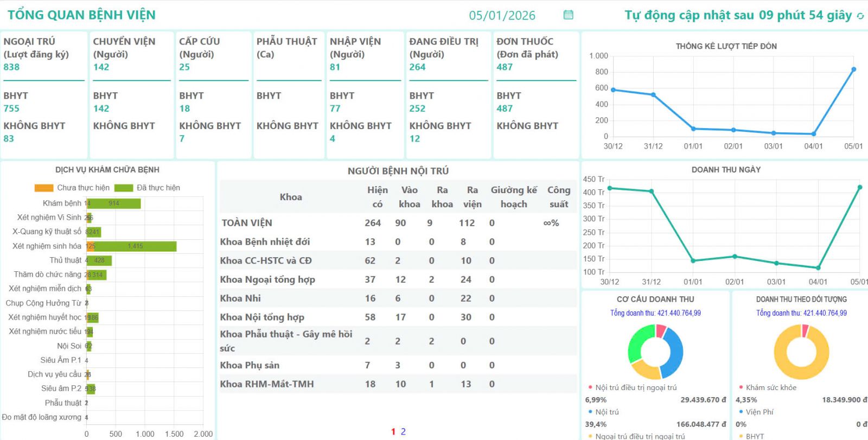Click the 'Khoa' column header

[291, 197]
